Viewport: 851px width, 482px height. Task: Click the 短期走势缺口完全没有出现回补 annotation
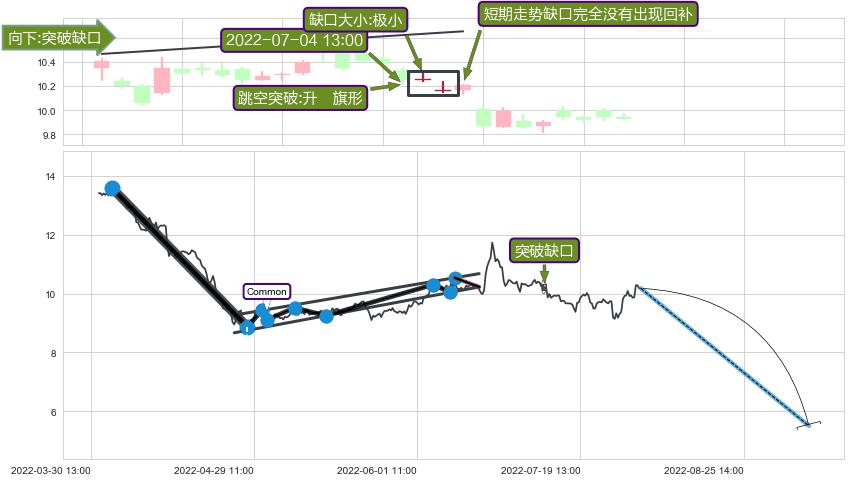coord(588,14)
